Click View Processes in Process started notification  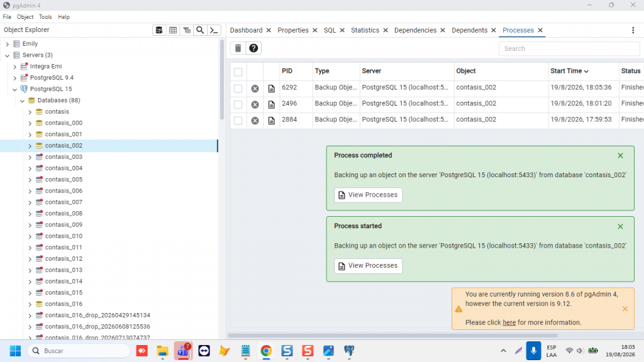click(x=369, y=266)
